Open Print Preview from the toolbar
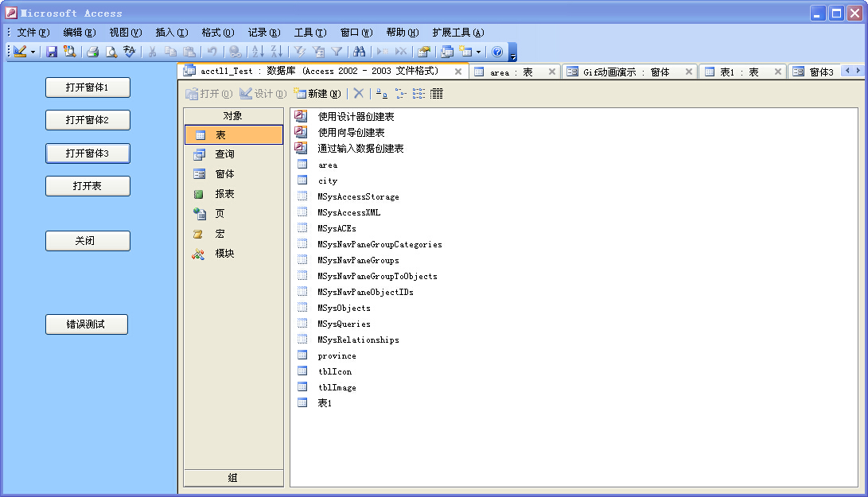Screen dimensions: 868x497 [x=111, y=52]
